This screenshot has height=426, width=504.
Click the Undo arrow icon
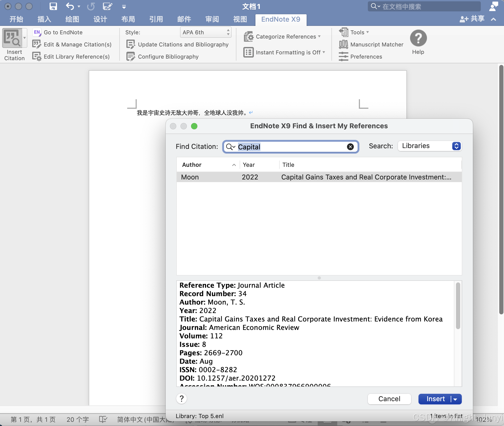pos(70,6)
